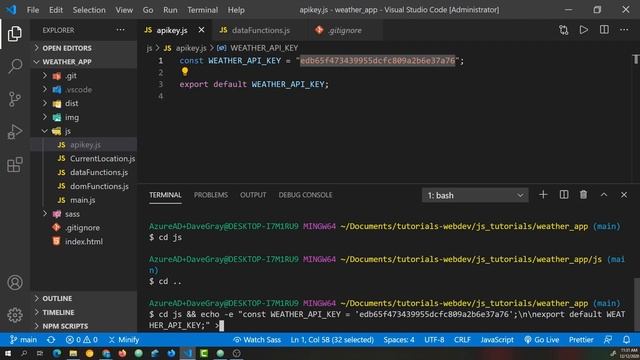Open the Terminal menu
640x360 pixels.
202,10
